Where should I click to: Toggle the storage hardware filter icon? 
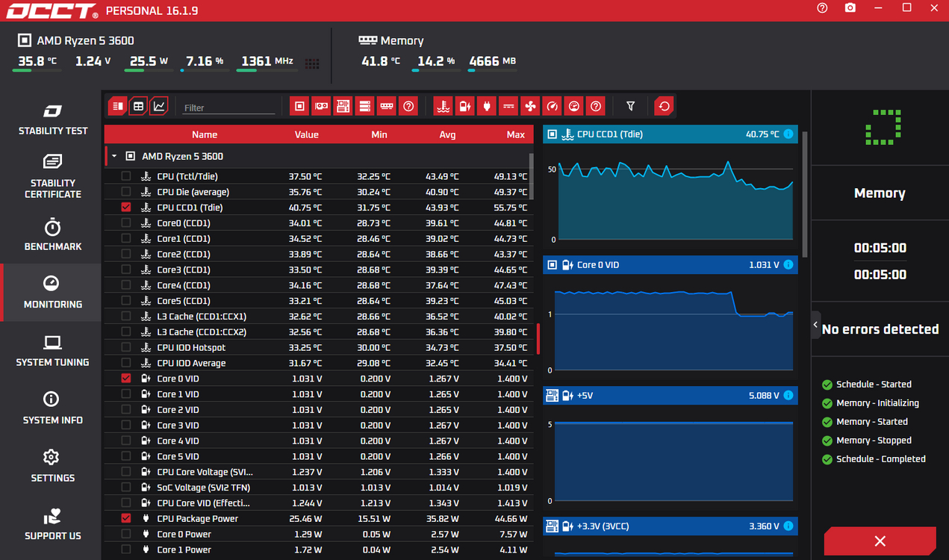pos(364,107)
